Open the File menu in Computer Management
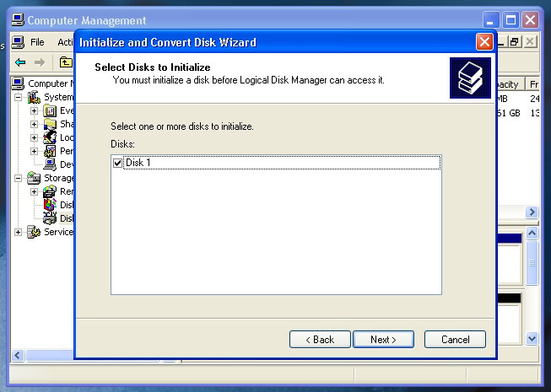 tap(37, 42)
